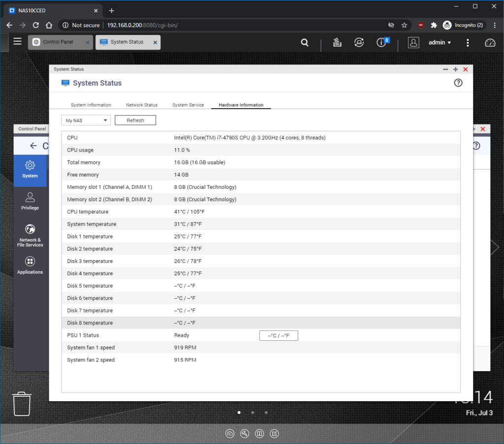The image size is (504, 444).
Task: Open the third bottom dock icon
Action: [259, 434]
